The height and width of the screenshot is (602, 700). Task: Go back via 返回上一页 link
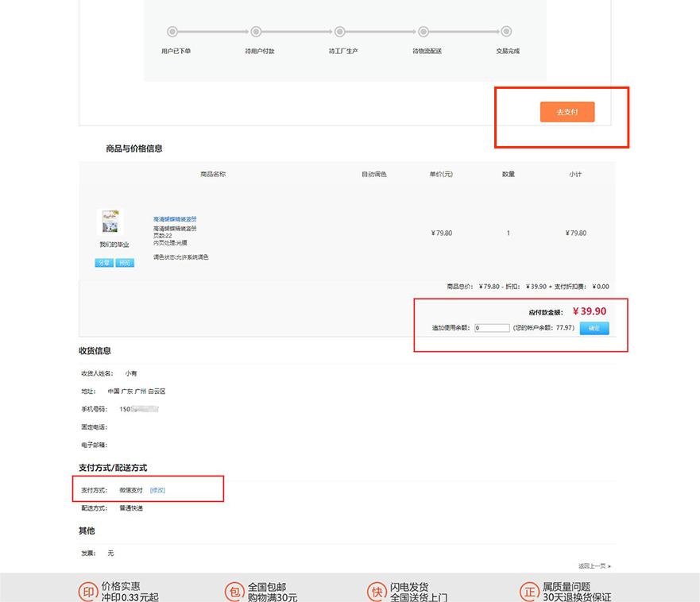(594, 565)
